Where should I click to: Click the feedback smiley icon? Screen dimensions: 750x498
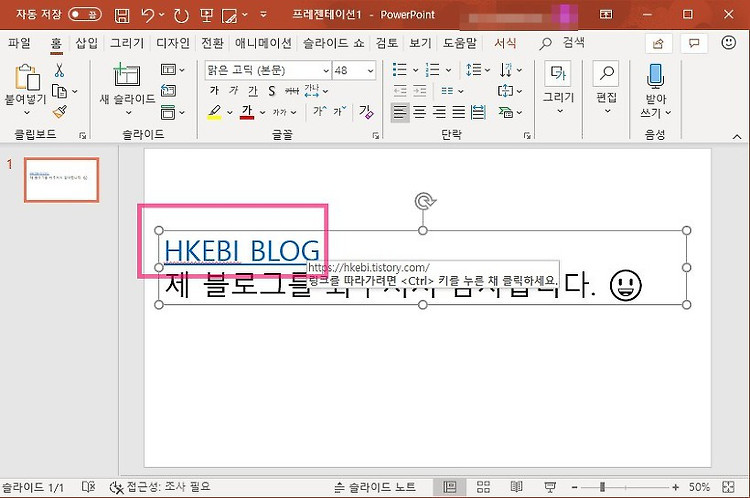pyautogui.click(x=728, y=43)
